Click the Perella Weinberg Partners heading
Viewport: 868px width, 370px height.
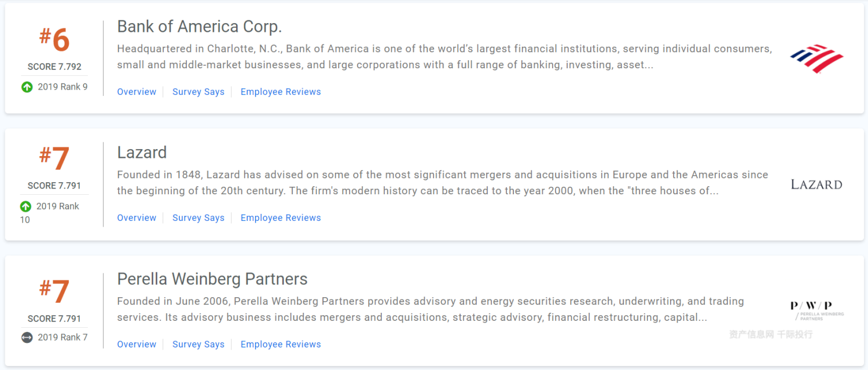point(212,279)
